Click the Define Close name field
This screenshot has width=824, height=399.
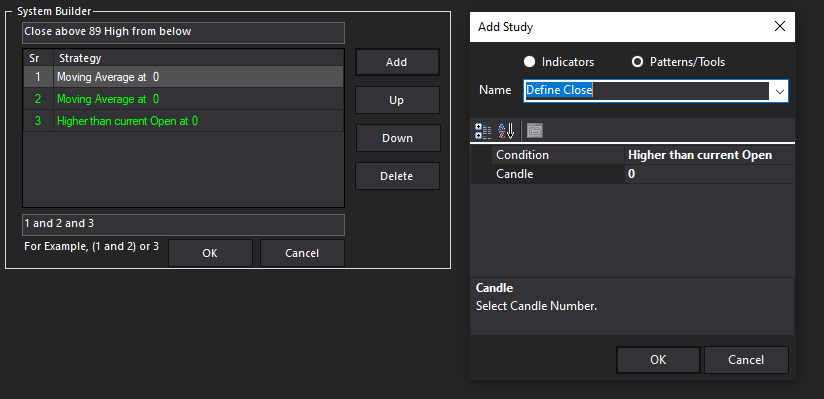pyautogui.click(x=647, y=91)
